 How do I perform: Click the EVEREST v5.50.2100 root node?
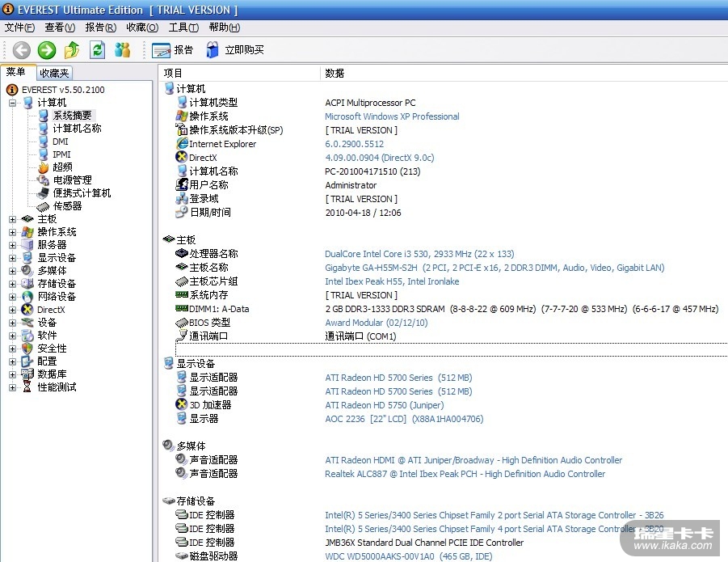[63, 90]
